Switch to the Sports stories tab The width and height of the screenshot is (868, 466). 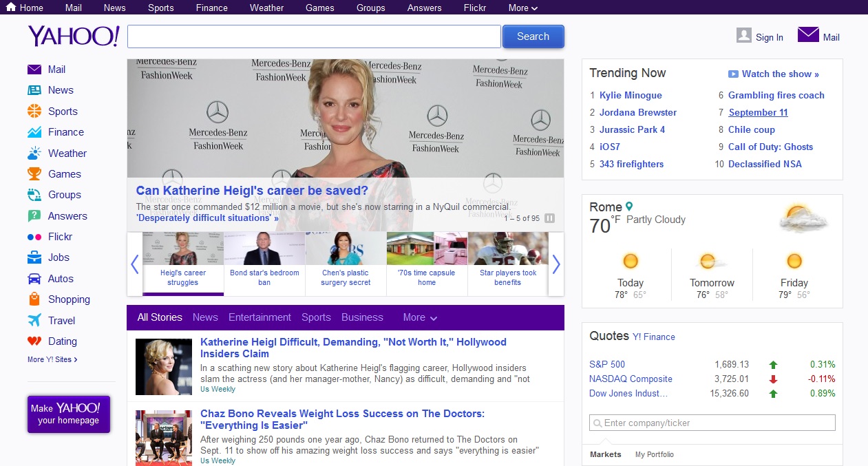point(316,317)
